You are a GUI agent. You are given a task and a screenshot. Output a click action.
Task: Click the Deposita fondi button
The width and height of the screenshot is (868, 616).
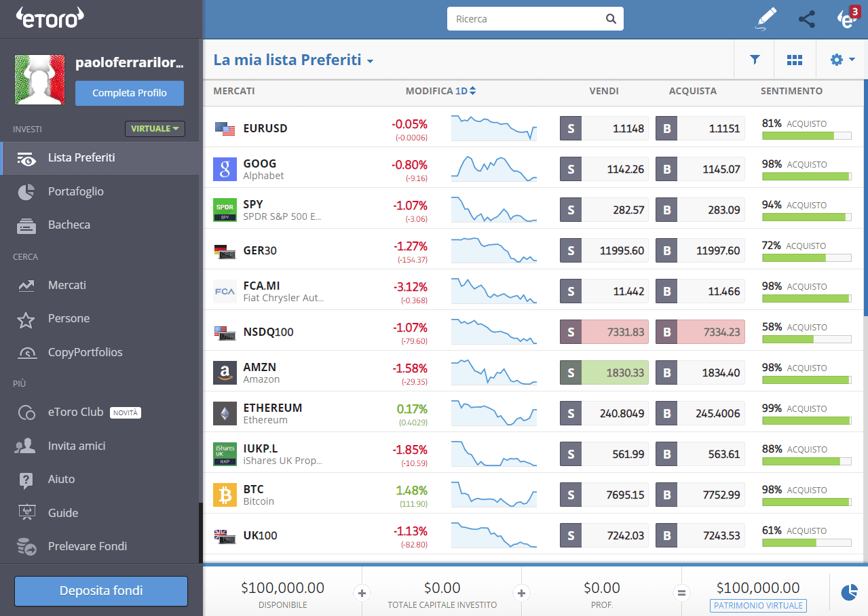[101, 591]
